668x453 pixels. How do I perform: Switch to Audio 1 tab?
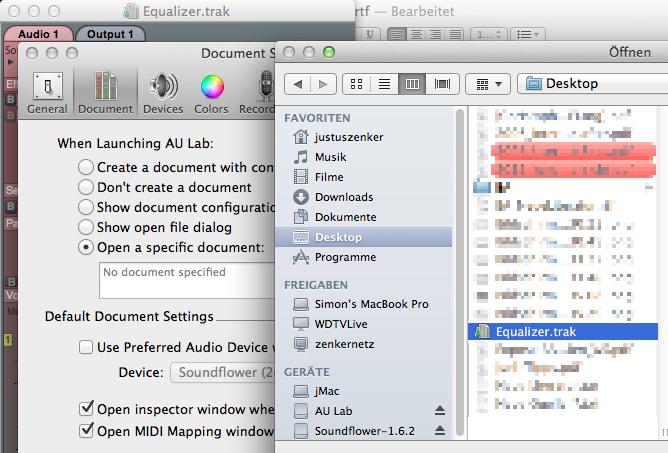(38, 34)
